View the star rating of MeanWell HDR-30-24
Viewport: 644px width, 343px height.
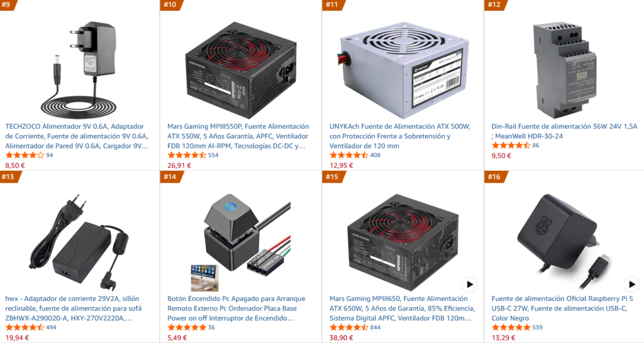tap(511, 145)
